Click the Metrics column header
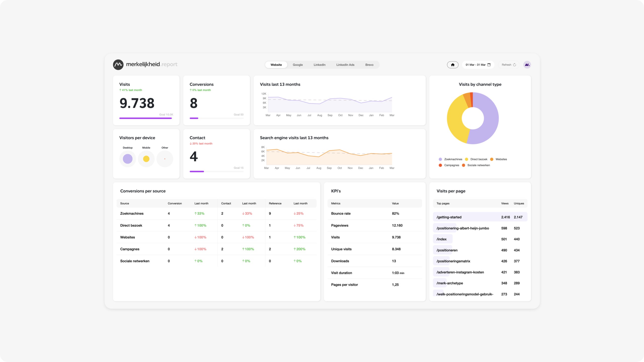 (x=336, y=203)
